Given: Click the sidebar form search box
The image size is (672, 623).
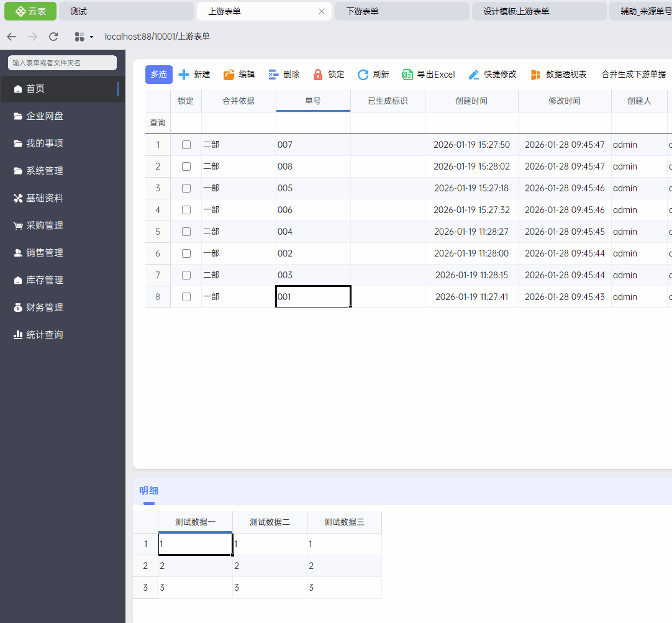Looking at the screenshot, I should point(62,63).
